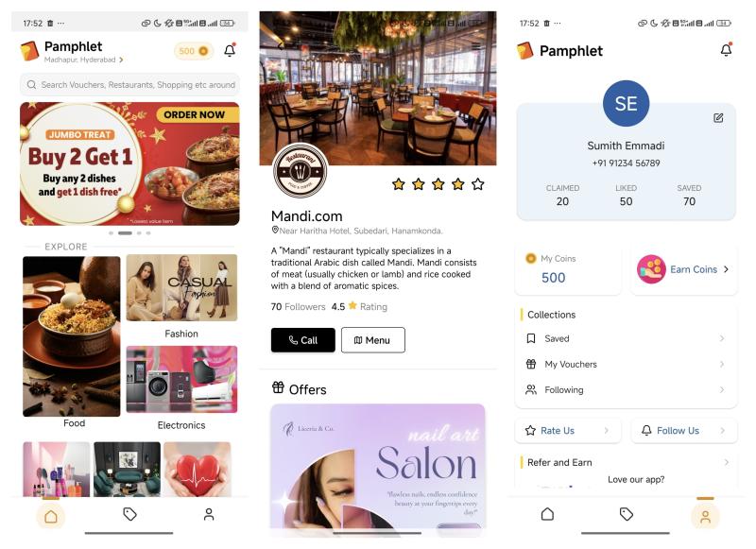
Task: Expand My Vouchers row
Action: pyautogui.click(x=626, y=365)
